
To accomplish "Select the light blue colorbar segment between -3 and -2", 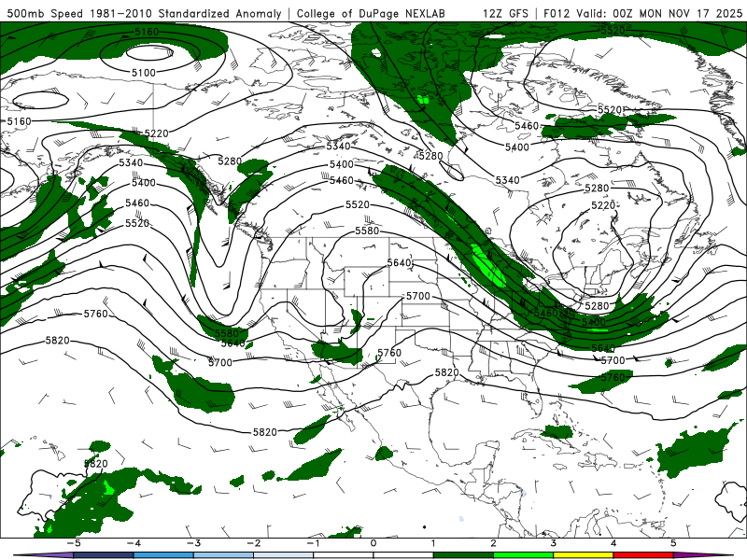I will coord(223,555).
